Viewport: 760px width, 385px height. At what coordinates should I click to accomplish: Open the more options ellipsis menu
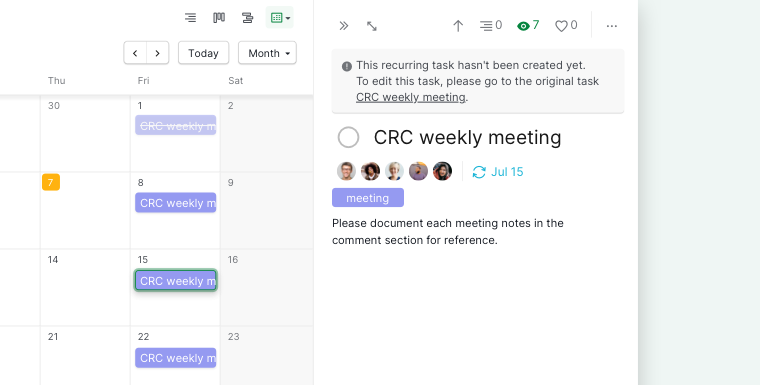(x=612, y=26)
